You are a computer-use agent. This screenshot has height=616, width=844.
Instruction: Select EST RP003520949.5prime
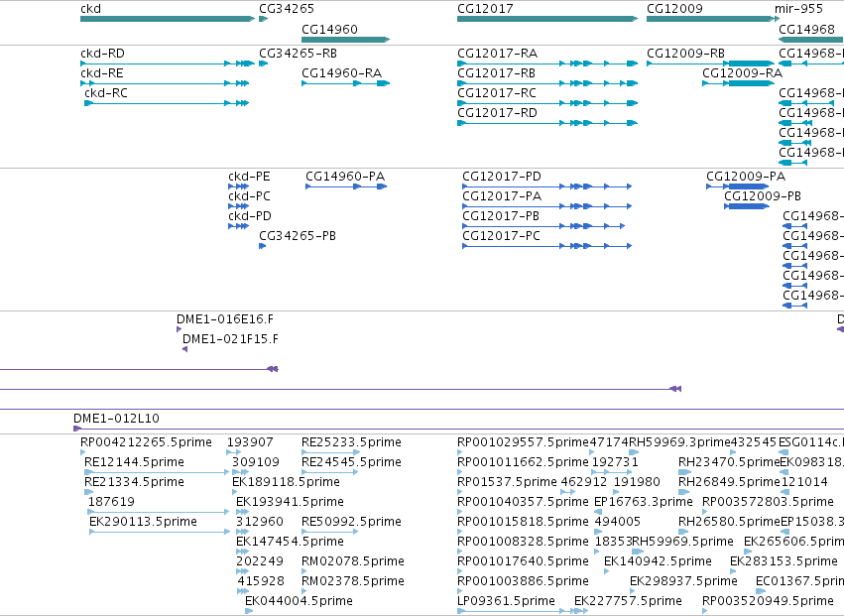point(768,601)
